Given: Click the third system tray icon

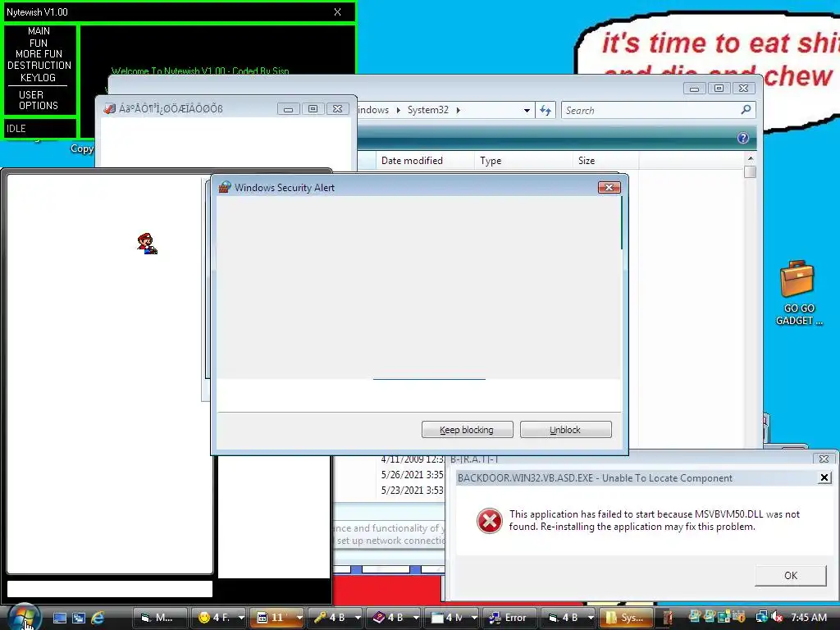Looking at the screenshot, I should coord(724,617).
